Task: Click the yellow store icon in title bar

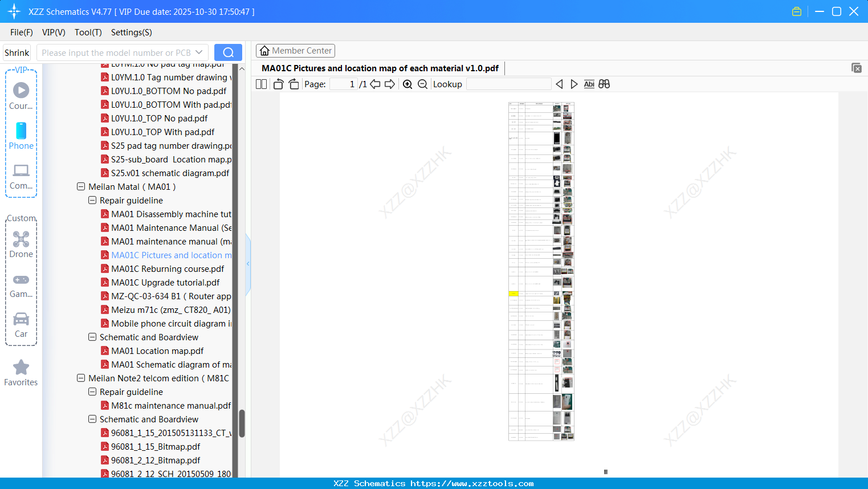Action: point(797,11)
